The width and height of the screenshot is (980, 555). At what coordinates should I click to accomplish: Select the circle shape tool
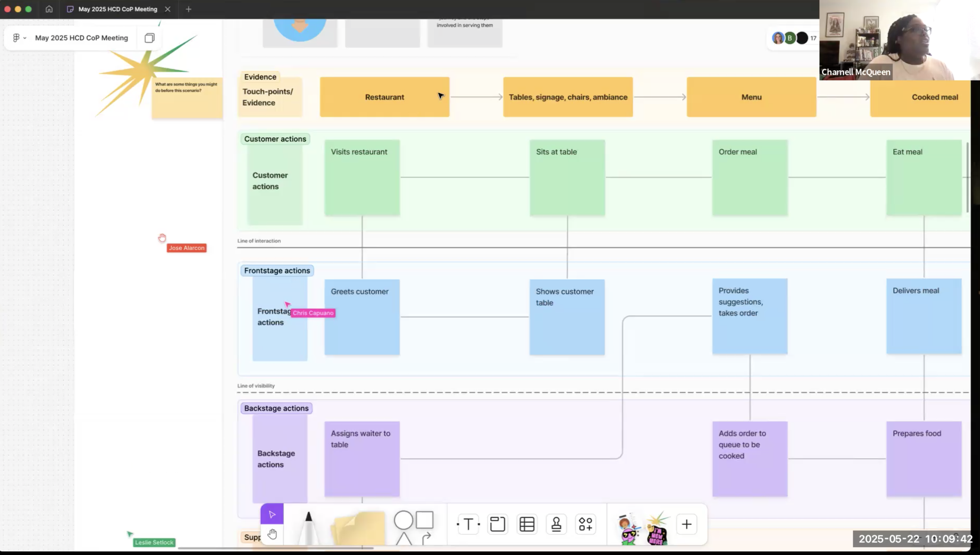tap(403, 520)
